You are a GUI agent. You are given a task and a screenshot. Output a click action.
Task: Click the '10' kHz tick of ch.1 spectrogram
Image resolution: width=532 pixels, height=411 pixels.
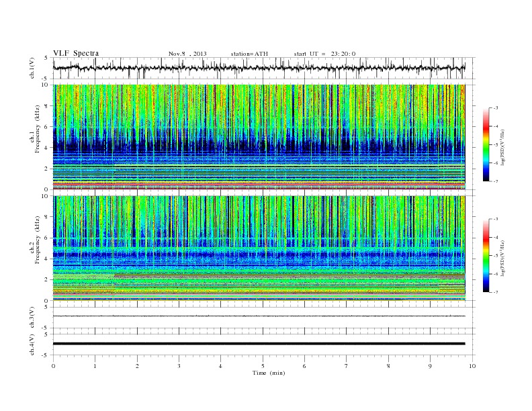[46, 85]
